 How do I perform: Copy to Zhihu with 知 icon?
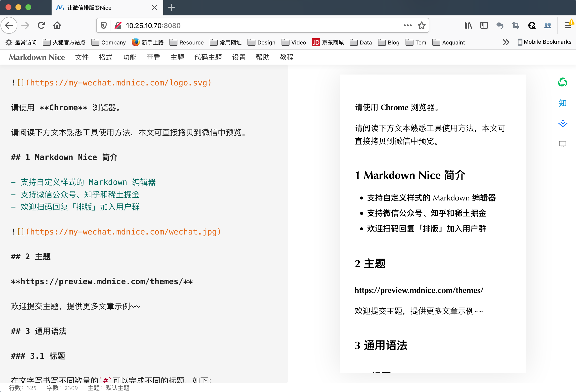coord(562,103)
